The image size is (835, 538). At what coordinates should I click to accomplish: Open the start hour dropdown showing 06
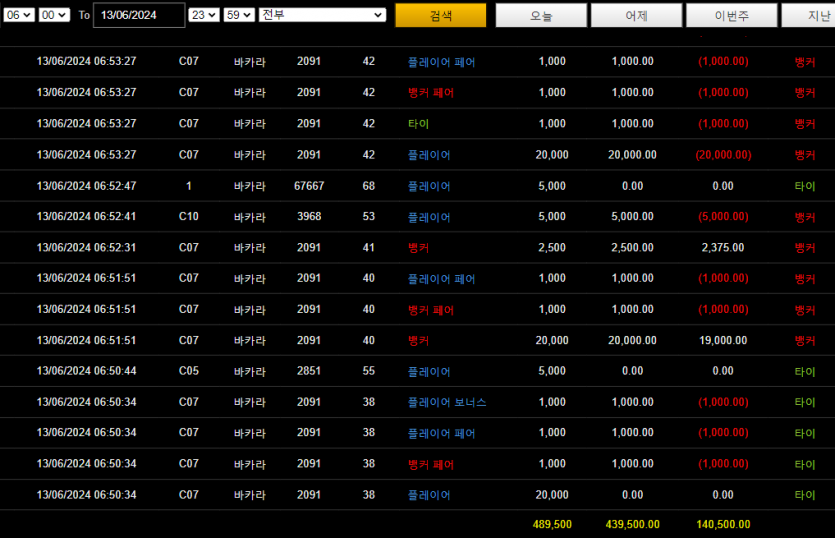(x=19, y=15)
